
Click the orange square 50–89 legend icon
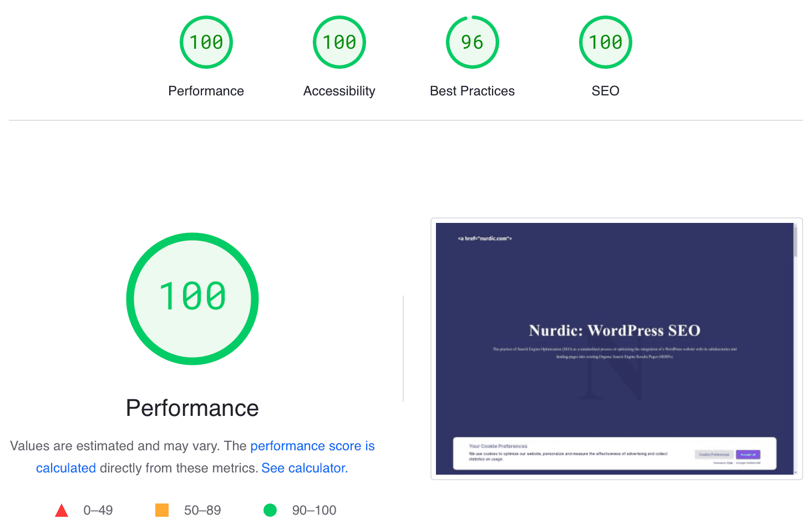(x=162, y=510)
